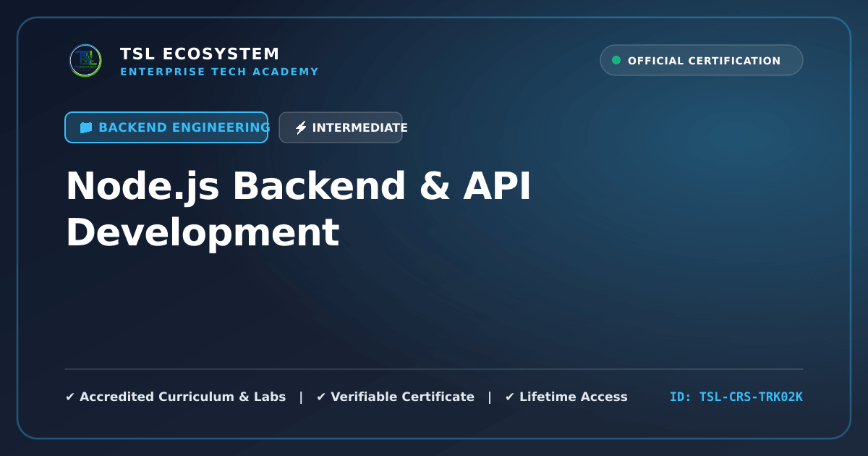The image size is (868, 456).
Task: Click the OFFICIAL CERTIFICATION badge
Action: 702,60
